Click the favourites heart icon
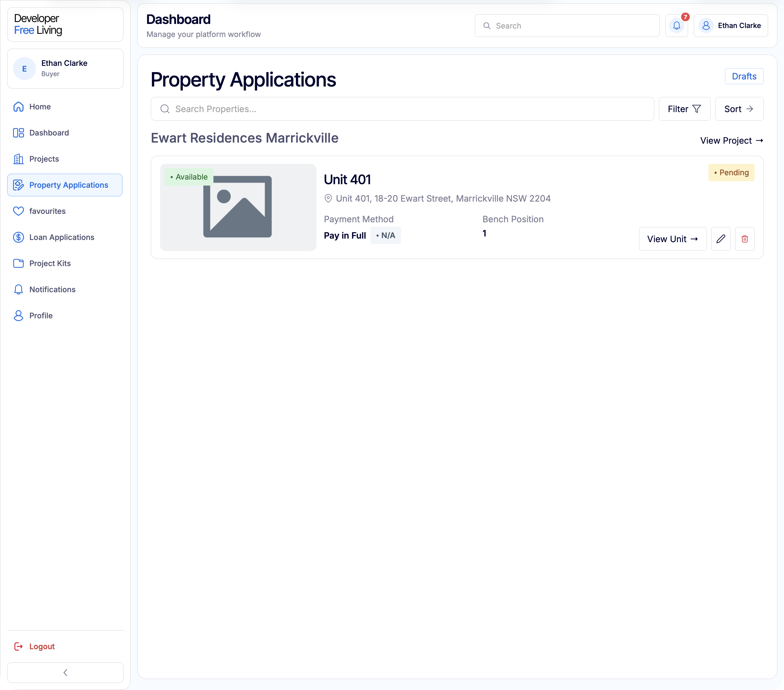The image size is (784, 690). tap(19, 211)
